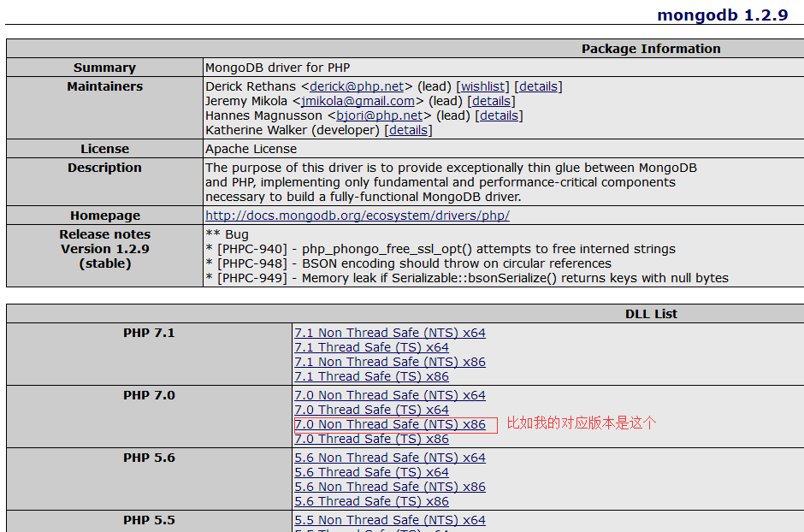Click the DLL List table header
Viewport: 804px width, 532px height.
point(651,314)
